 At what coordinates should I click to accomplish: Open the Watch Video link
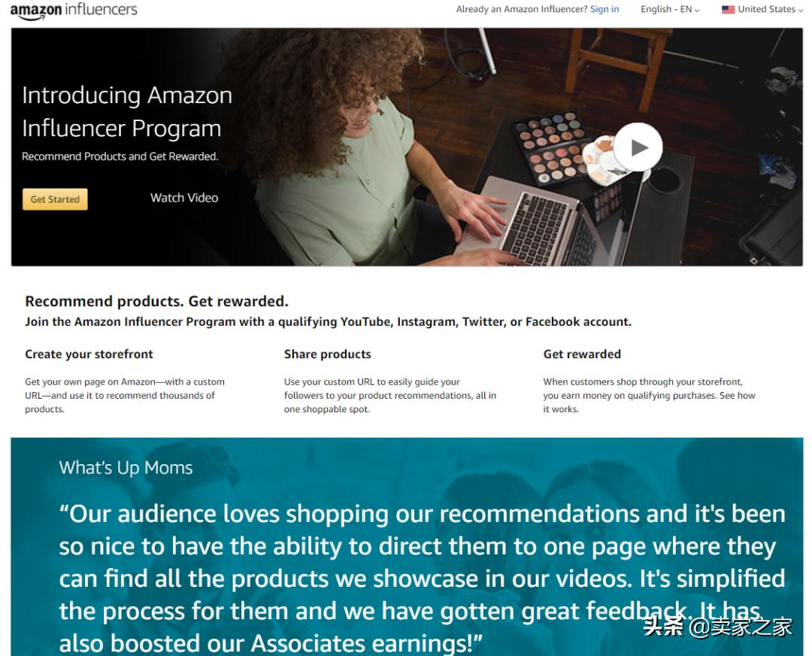[184, 198]
